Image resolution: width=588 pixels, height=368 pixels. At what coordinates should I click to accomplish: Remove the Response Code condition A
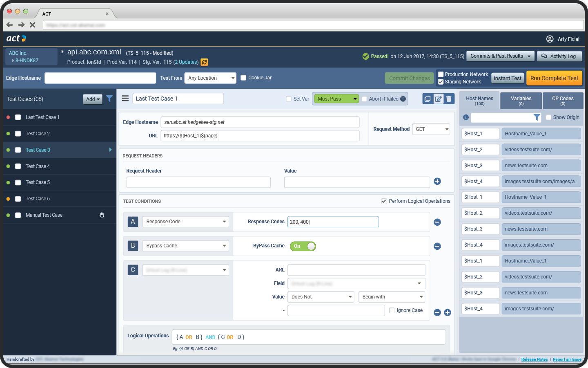point(437,222)
